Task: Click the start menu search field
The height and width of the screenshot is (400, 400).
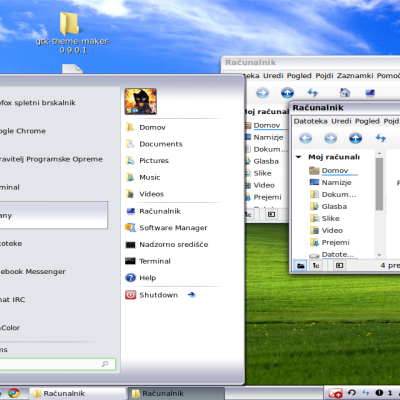Action: 57,364
